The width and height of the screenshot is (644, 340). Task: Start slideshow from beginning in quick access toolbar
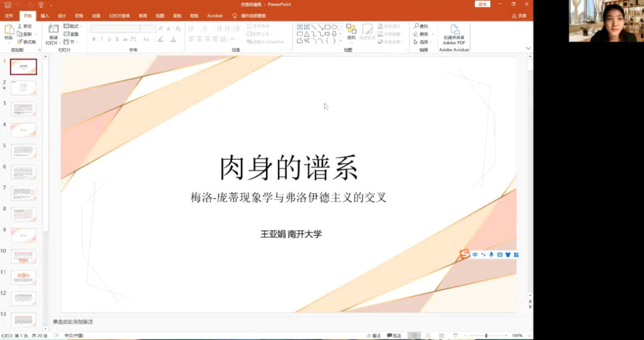coord(41,5)
